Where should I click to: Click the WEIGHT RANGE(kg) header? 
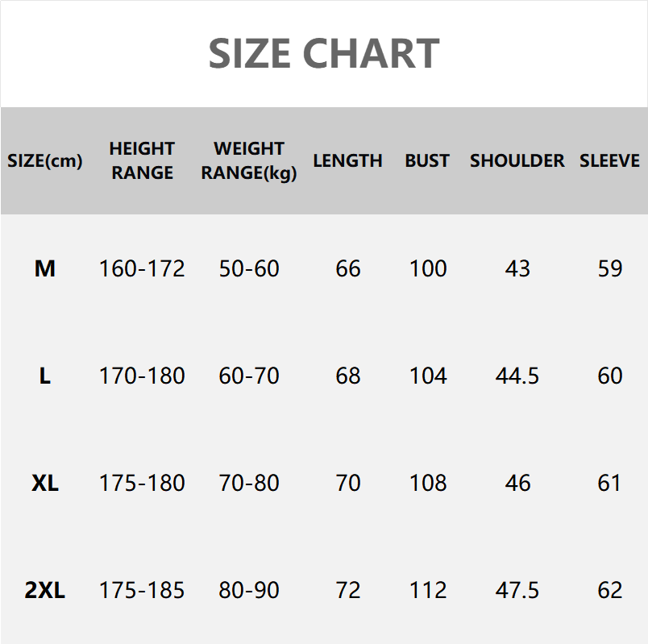pos(249,160)
